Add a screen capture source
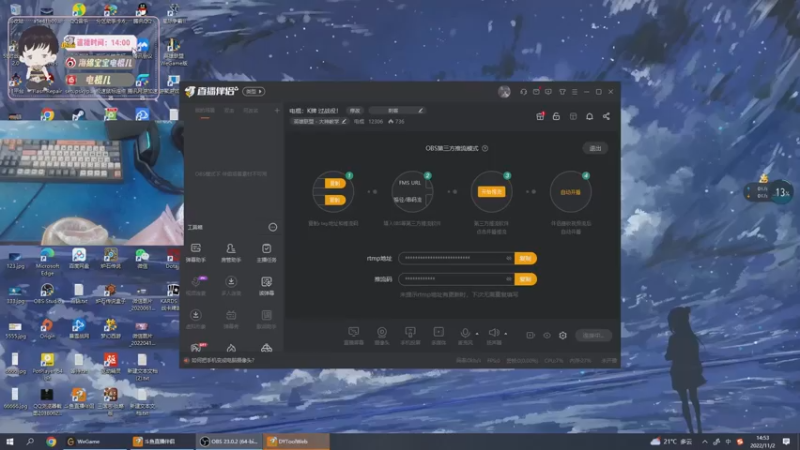The height and width of the screenshot is (450, 800). [x=354, y=336]
